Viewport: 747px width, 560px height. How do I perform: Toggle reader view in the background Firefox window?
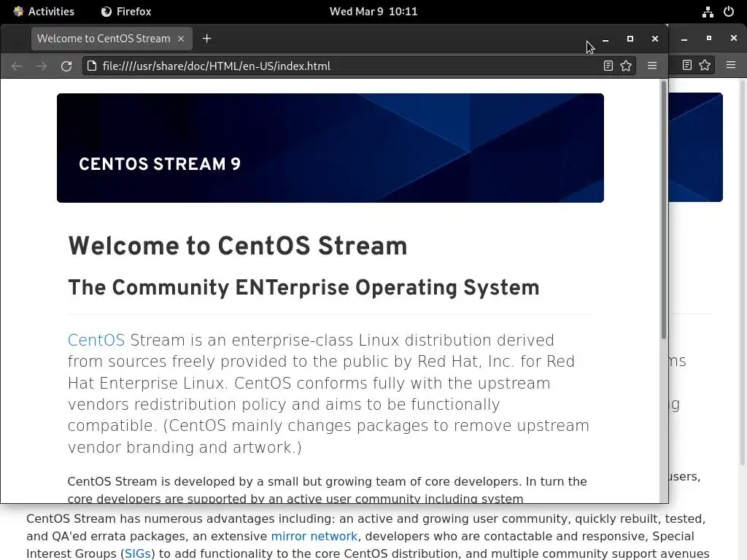(687, 65)
